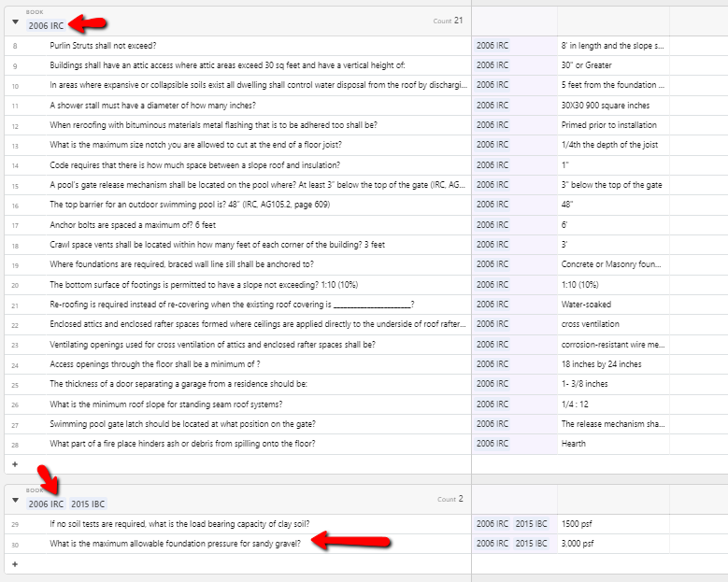Add a record to the 2006 IRC 2015 IBC group
This screenshot has width=728, height=582.
15,564
